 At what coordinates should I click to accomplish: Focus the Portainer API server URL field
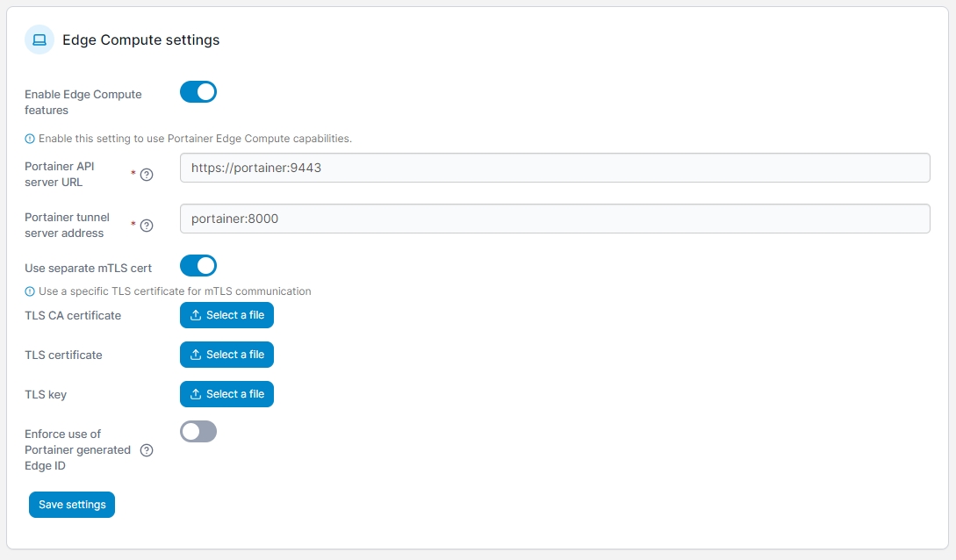pos(555,168)
